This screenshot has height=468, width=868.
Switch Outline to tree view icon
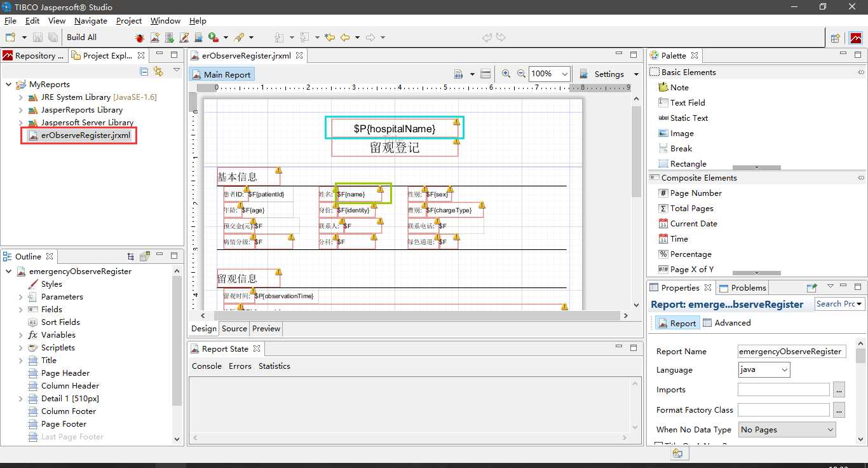131,256
